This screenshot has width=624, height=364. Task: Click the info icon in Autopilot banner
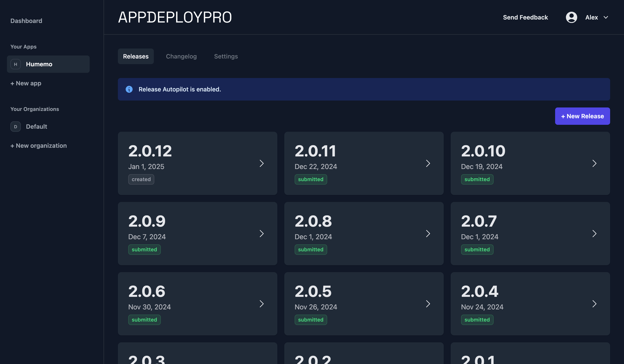pos(129,89)
